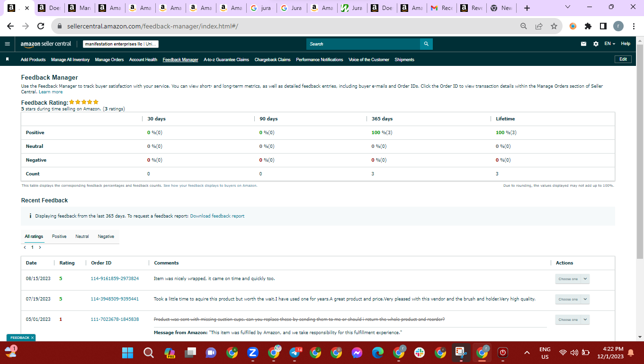
Task: Bookmark this page with the star icon
Action: [554, 26]
